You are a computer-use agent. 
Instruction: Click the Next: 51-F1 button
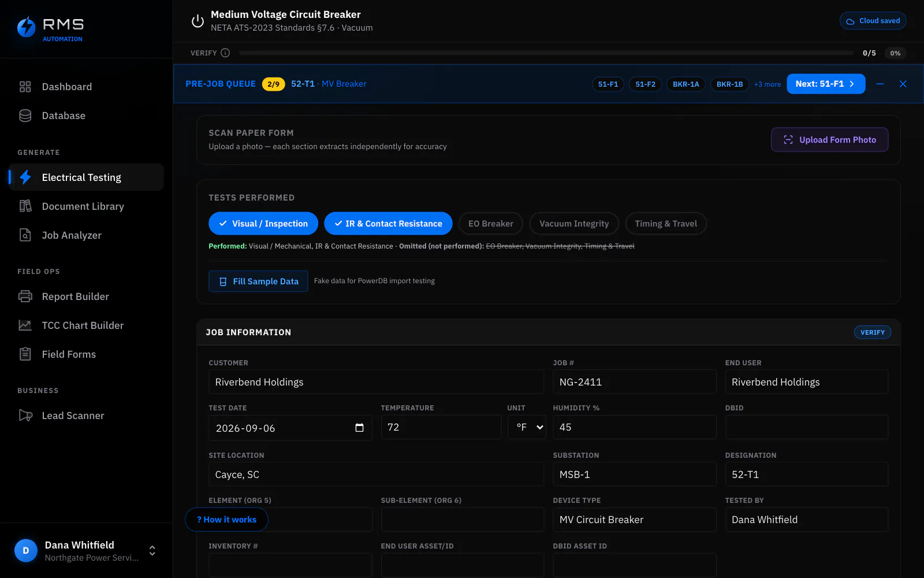coord(826,84)
